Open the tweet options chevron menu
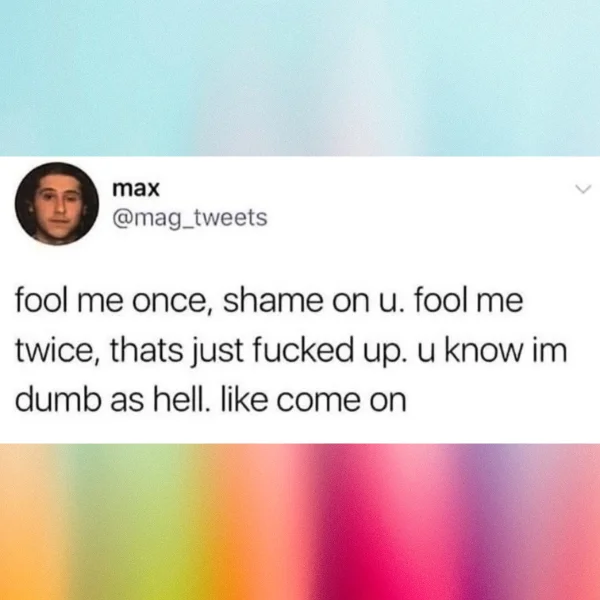600x600 pixels. click(583, 189)
